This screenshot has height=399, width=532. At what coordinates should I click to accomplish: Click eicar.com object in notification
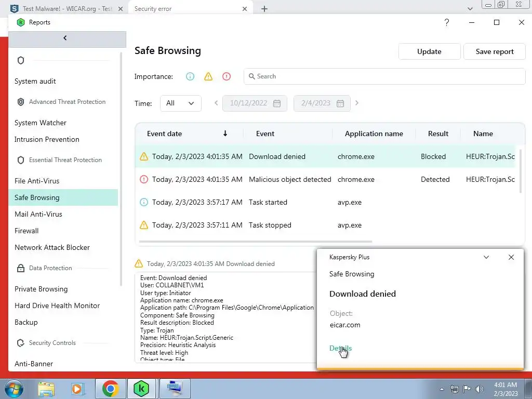pyautogui.click(x=345, y=325)
